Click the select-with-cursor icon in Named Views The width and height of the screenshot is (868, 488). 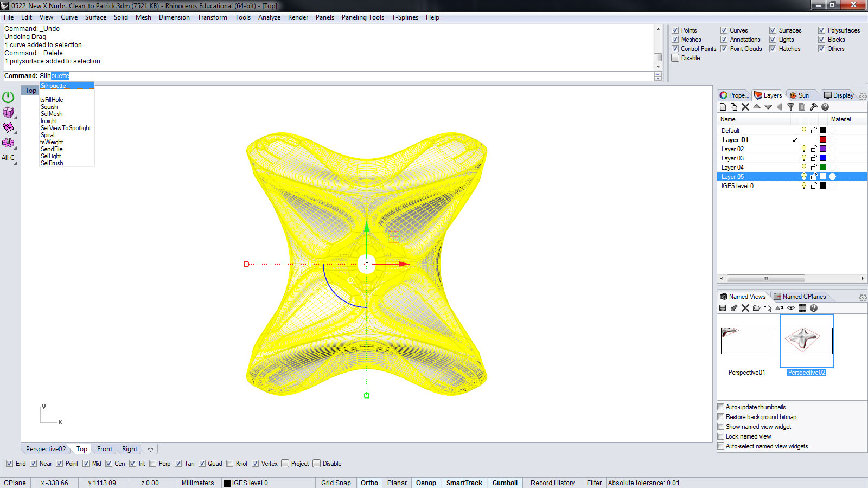point(768,308)
